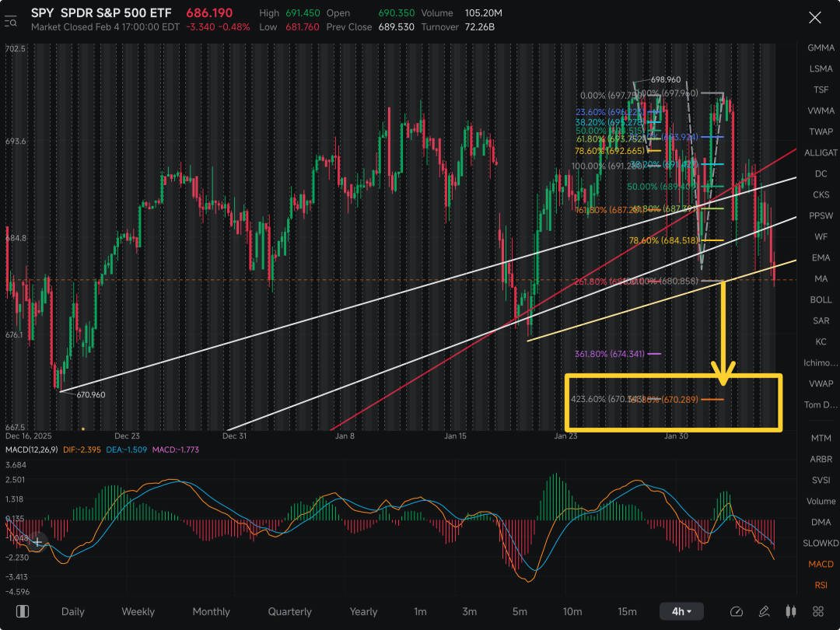The height and width of the screenshot is (630, 840).
Task: Select the WF indicator
Action: click(x=821, y=236)
